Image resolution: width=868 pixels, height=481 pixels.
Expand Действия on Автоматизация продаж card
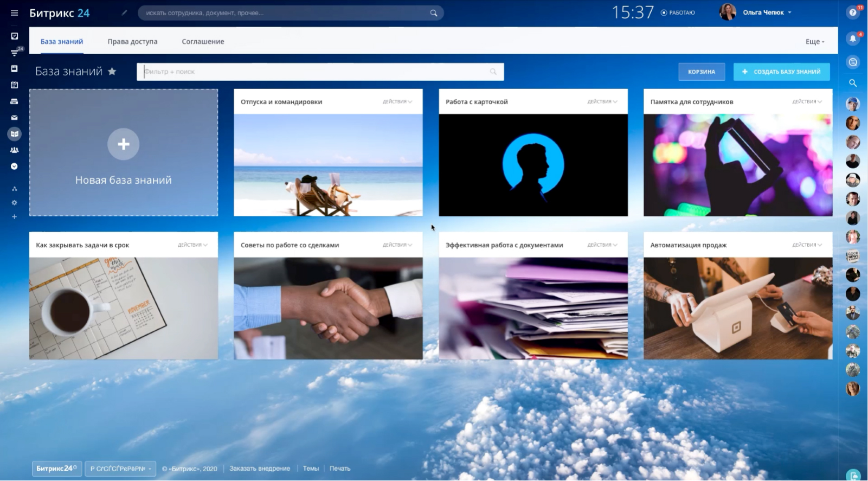click(x=807, y=245)
